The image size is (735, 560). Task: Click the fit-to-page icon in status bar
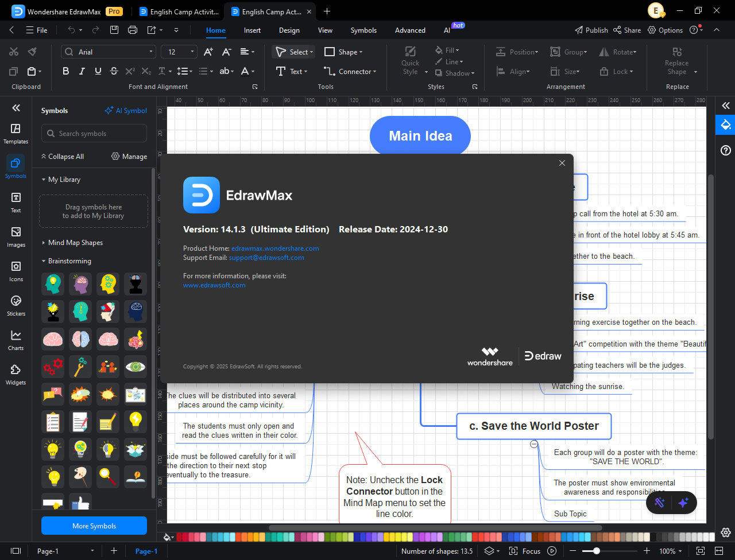click(x=701, y=551)
